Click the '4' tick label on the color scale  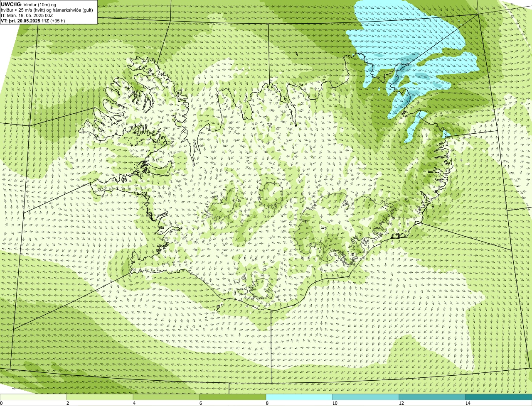click(134, 403)
